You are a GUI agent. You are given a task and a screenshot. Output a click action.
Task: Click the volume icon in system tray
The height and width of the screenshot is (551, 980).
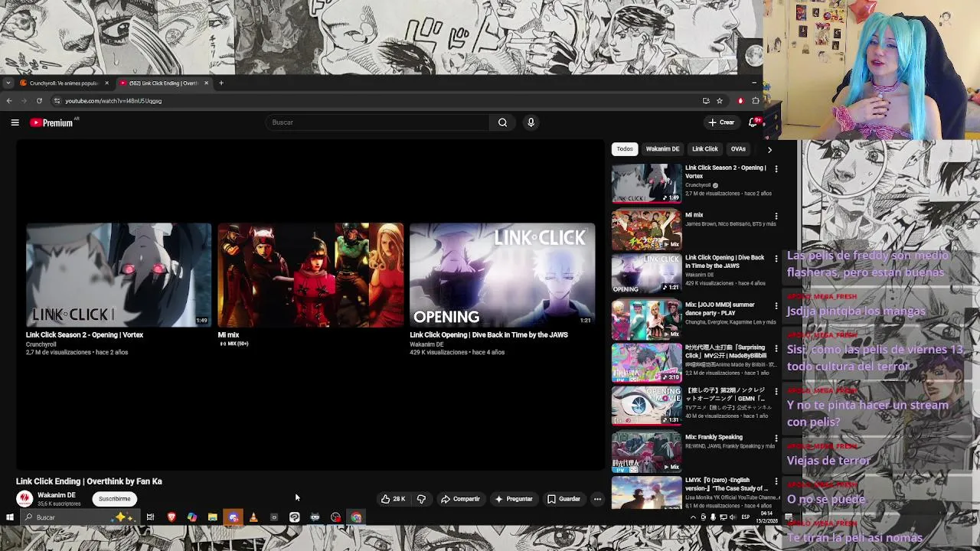pyautogui.click(x=733, y=517)
